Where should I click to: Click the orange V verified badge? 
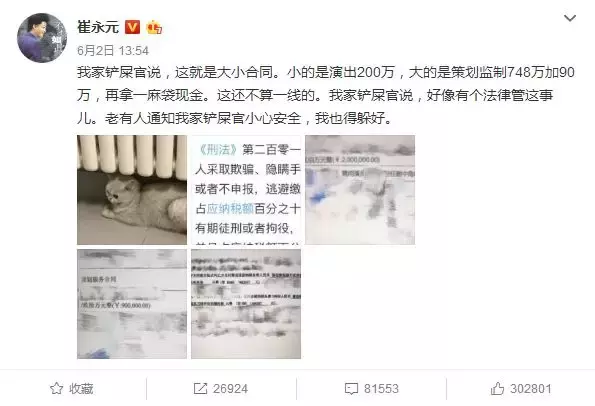(132, 27)
